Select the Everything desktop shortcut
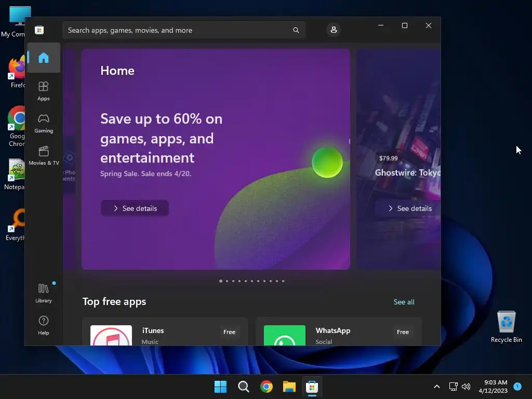 click(16, 225)
